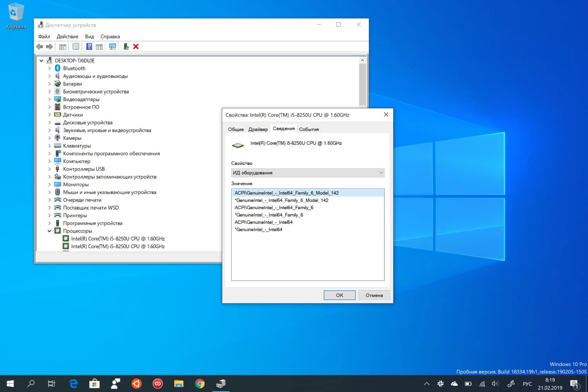Open Microsoft Store from the taskbar

pyautogui.click(x=94, y=383)
